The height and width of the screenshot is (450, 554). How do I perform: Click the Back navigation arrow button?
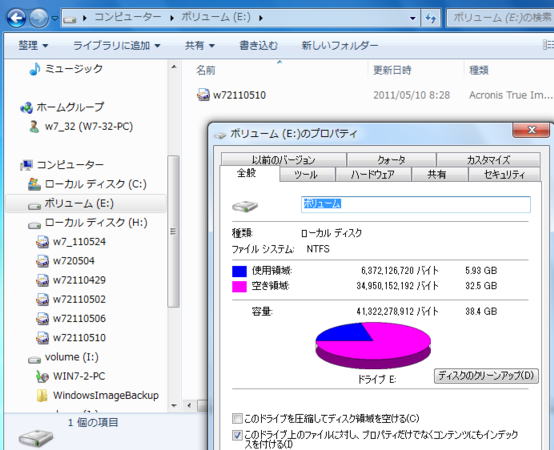point(16,18)
